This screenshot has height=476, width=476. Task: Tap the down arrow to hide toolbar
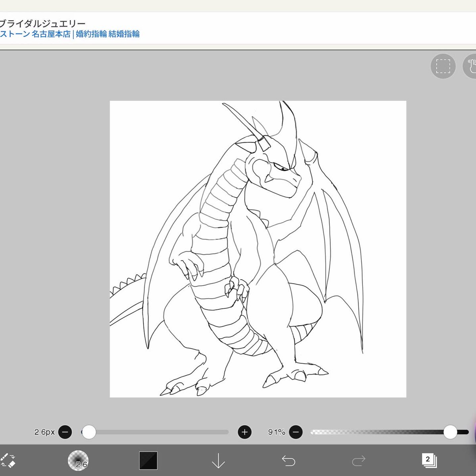[218, 461]
